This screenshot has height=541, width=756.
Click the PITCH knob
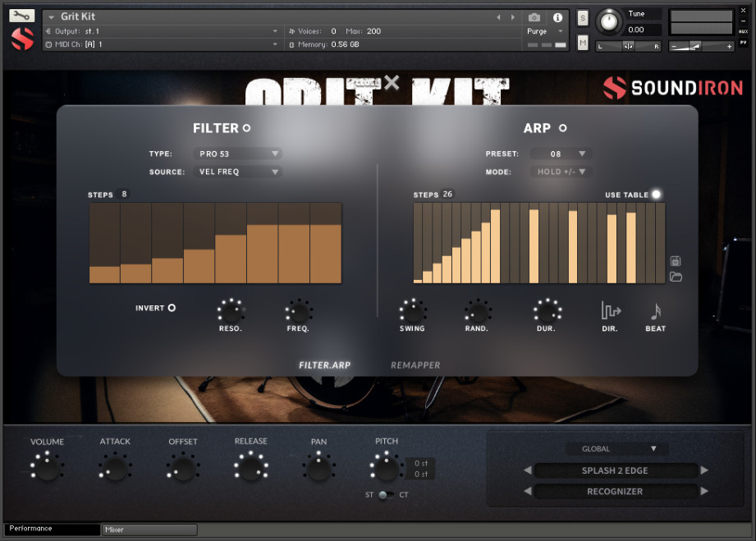[x=386, y=467]
